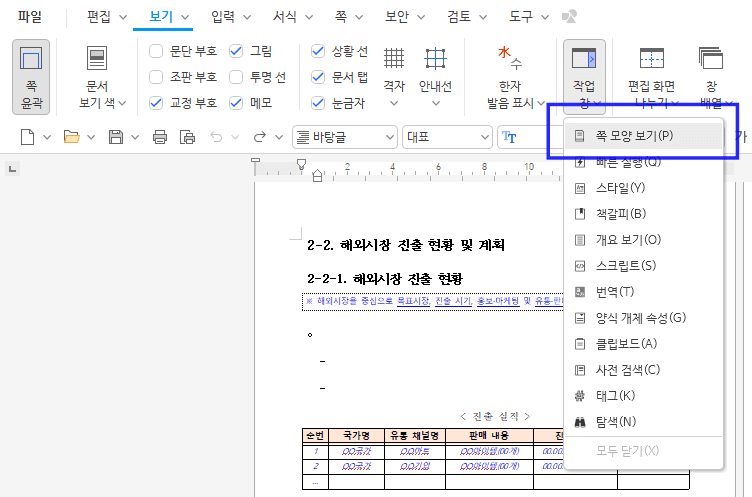Expand the arrow under 안내선
The image size is (752, 497).
(435, 103)
